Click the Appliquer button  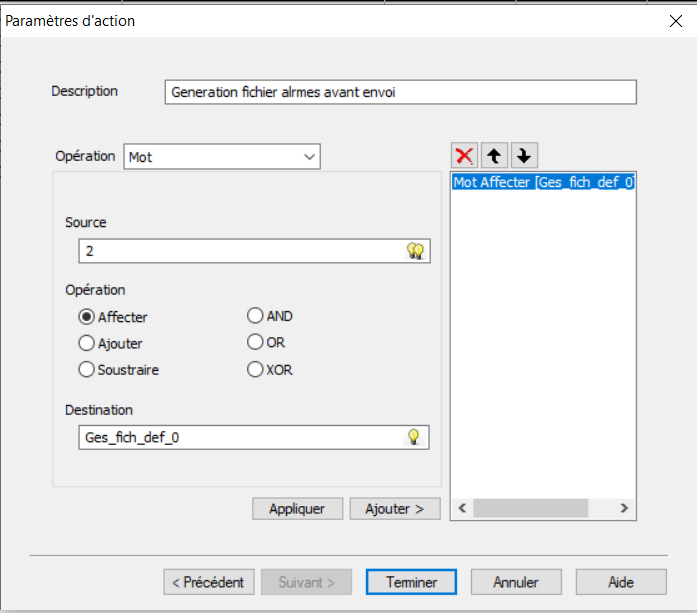[x=297, y=509]
